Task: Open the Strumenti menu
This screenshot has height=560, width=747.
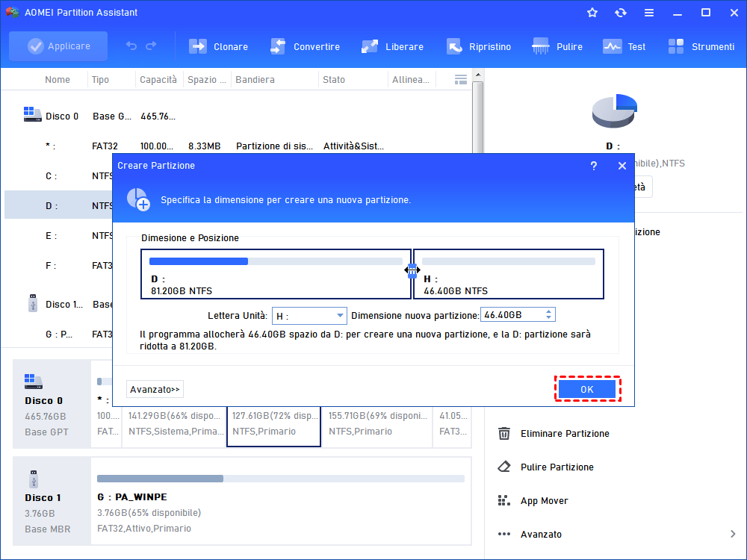Action: coord(701,46)
